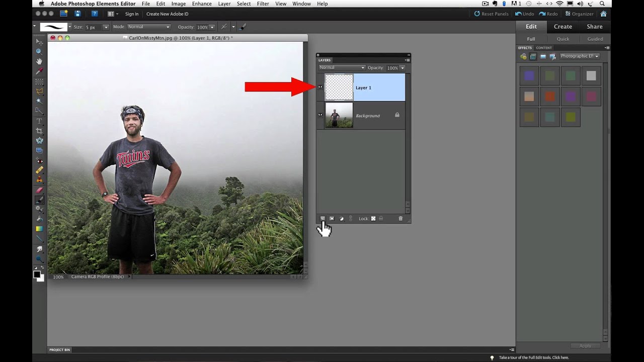Show Filters in Effects panel

(x=524, y=56)
